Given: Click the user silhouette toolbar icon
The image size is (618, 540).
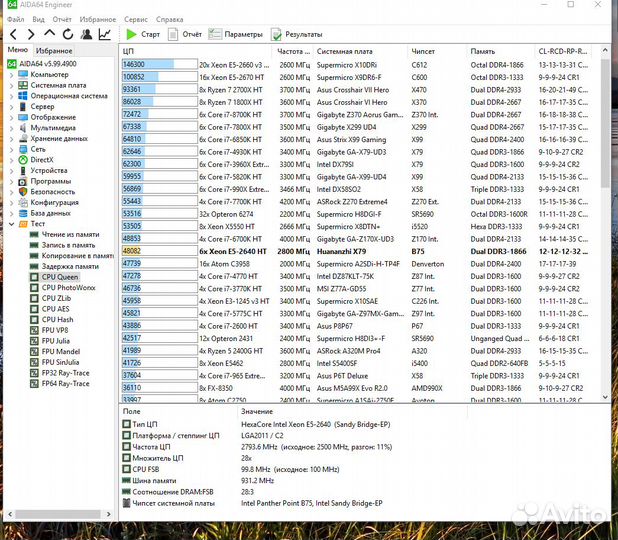Looking at the screenshot, I should pyautogui.click(x=85, y=34).
